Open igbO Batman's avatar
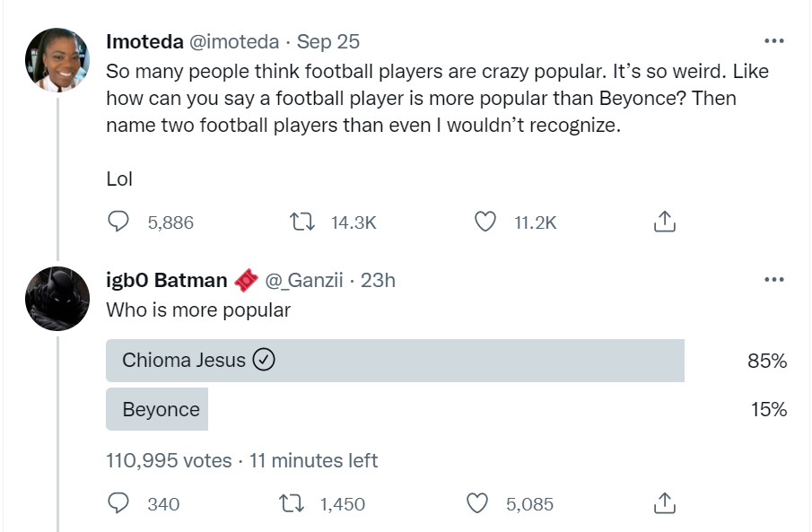 57,298
